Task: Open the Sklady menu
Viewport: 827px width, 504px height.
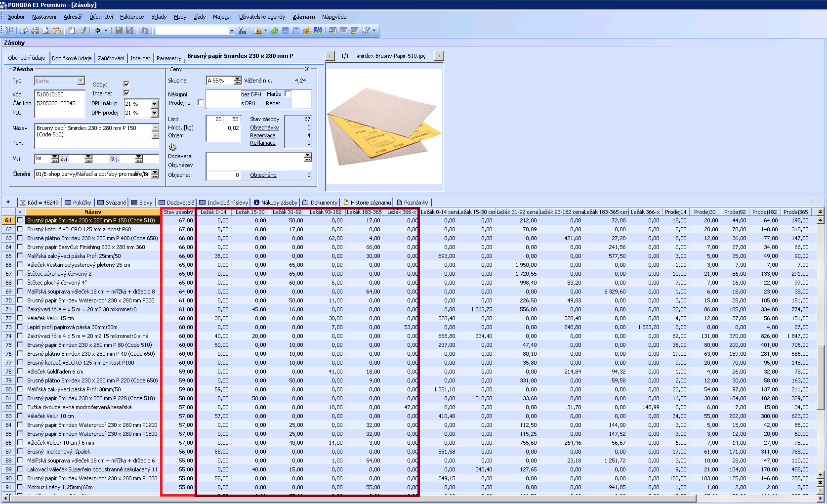Action: tap(159, 17)
